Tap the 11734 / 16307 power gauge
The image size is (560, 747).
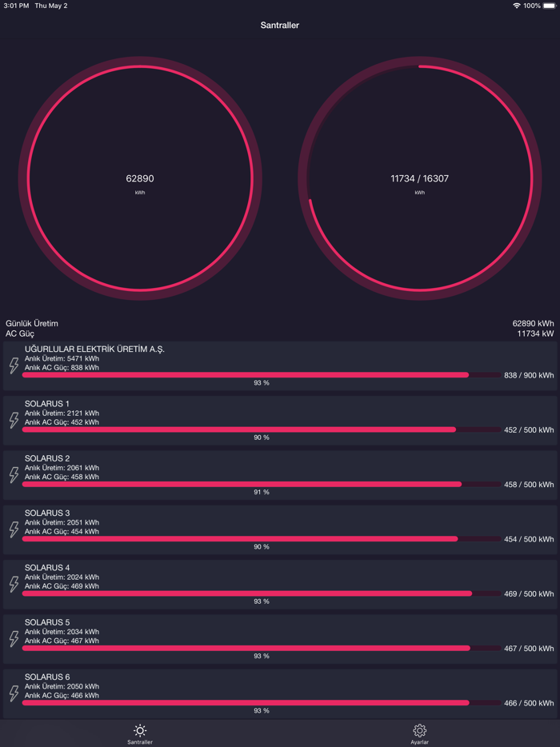(420, 178)
